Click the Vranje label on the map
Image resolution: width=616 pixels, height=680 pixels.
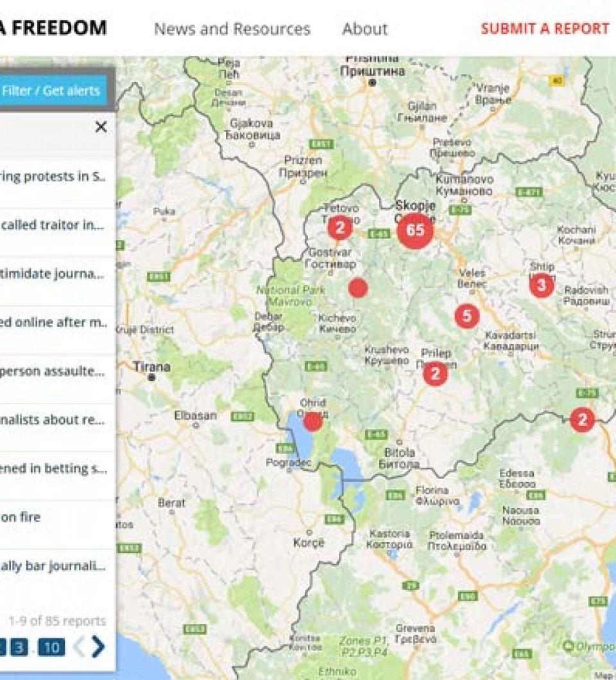pos(493,94)
